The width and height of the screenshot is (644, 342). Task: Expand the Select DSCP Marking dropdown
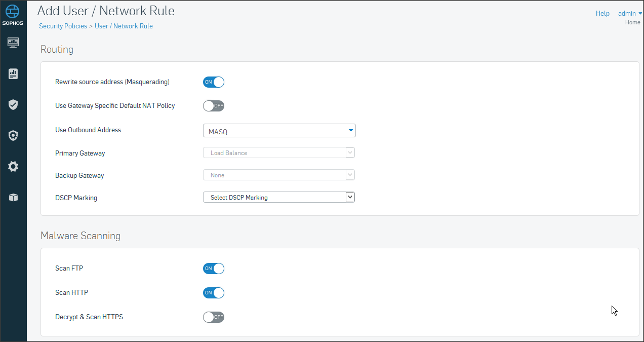point(278,197)
